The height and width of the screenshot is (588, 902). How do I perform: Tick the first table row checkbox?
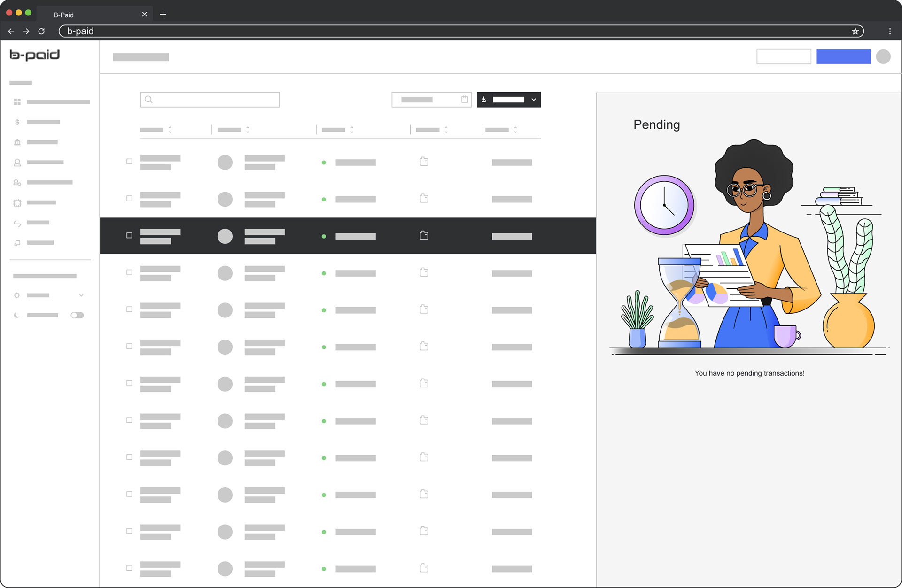[x=129, y=162]
